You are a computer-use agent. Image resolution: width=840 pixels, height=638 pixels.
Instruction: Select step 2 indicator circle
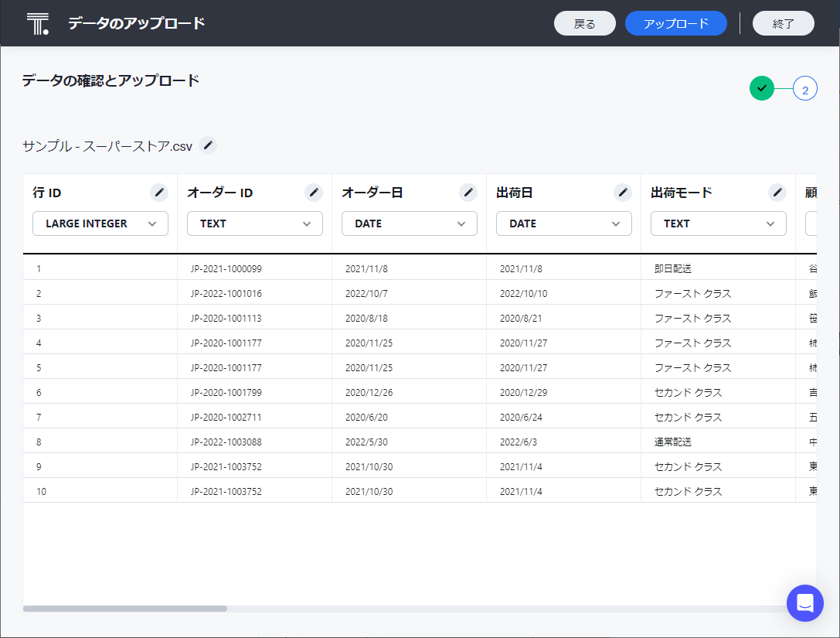pos(805,90)
